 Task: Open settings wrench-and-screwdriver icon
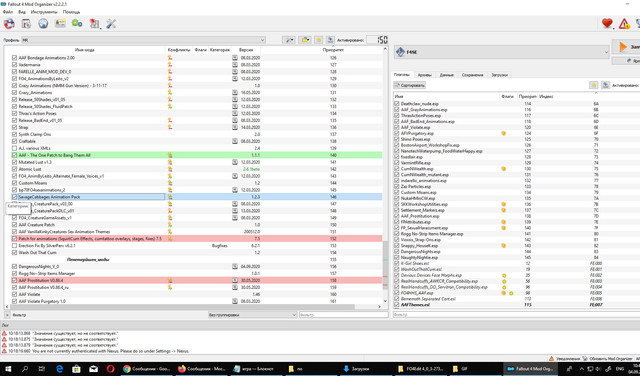pyautogui.click(x=111, y=24)
